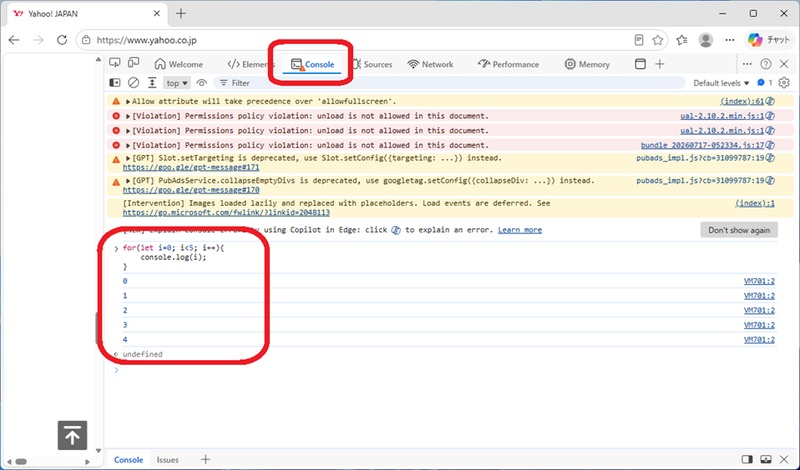
Task: Open the go.microsoft.com fwlink link
Action: click(x=226, y=212)
